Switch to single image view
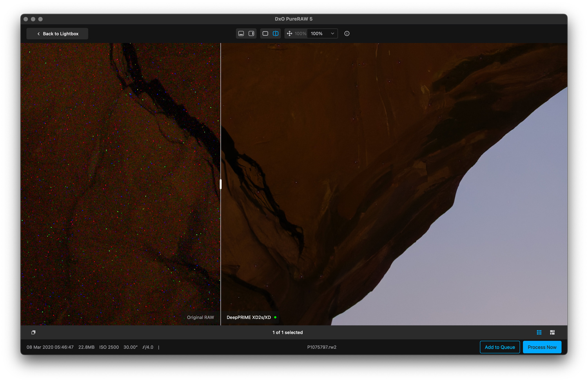588x382 pixels. (x=265, y=34)
